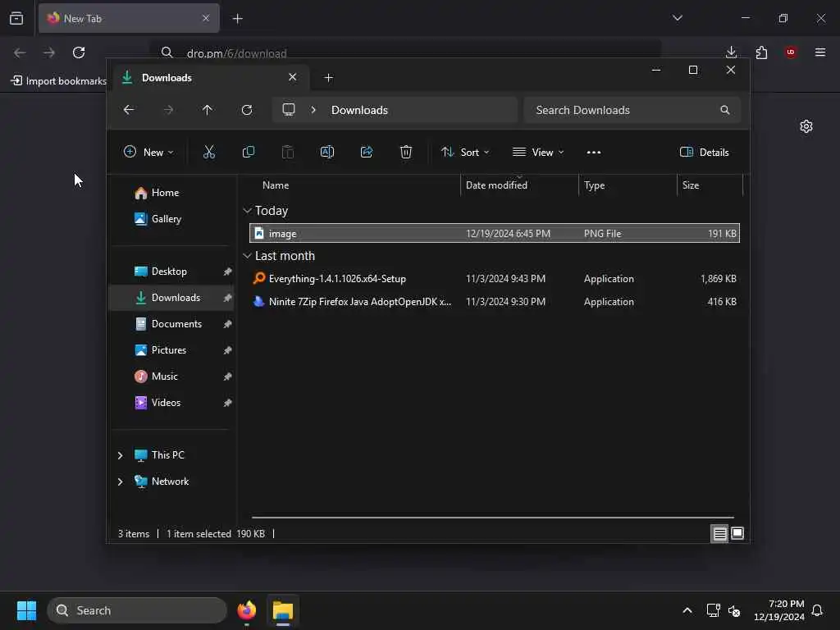The image size is (840, 630).
Task: Click the Cut scissors icon in Explorer toolbar
Action: (209, 152)
